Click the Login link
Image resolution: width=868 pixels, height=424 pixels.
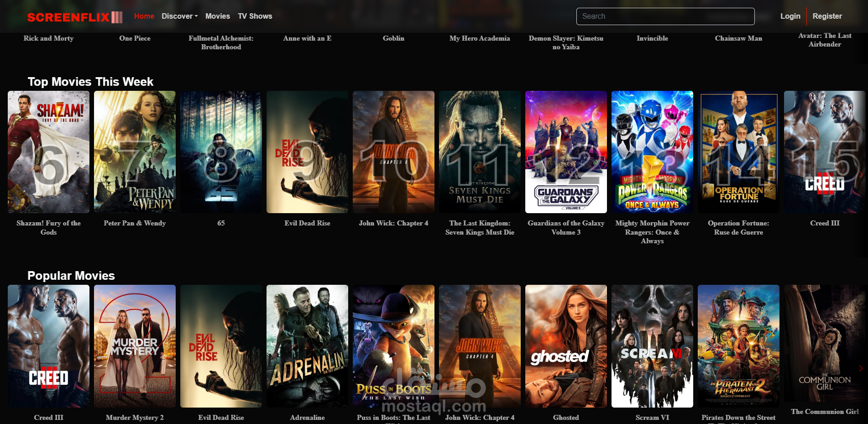point(790,16)
